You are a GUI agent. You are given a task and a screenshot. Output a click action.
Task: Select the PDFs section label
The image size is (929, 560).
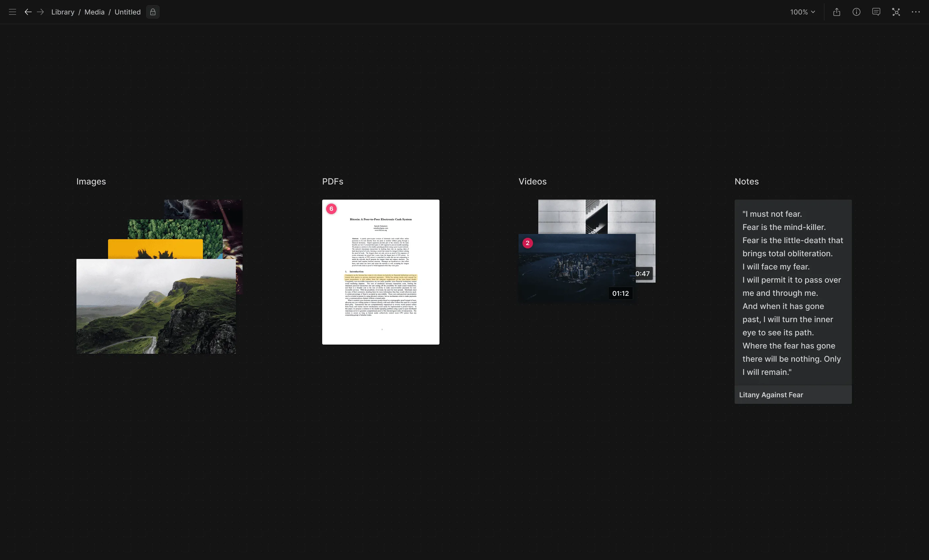click(x=332, y=182)
